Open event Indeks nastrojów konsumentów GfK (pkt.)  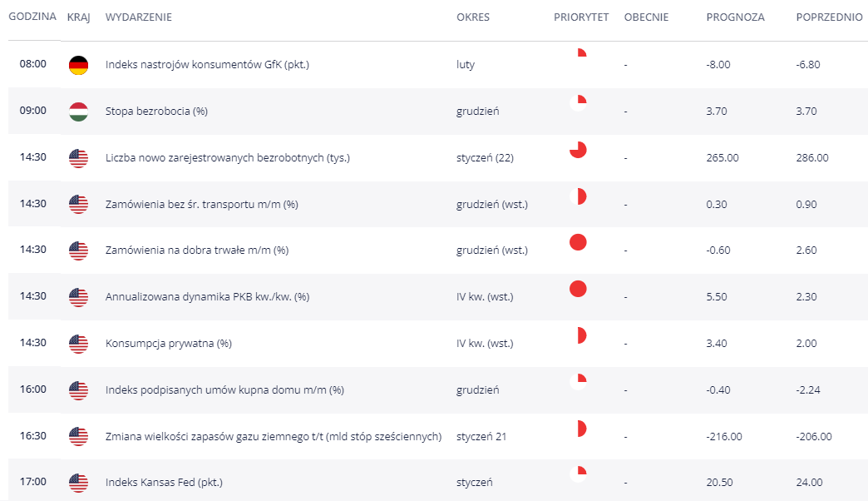click(207, 65)
